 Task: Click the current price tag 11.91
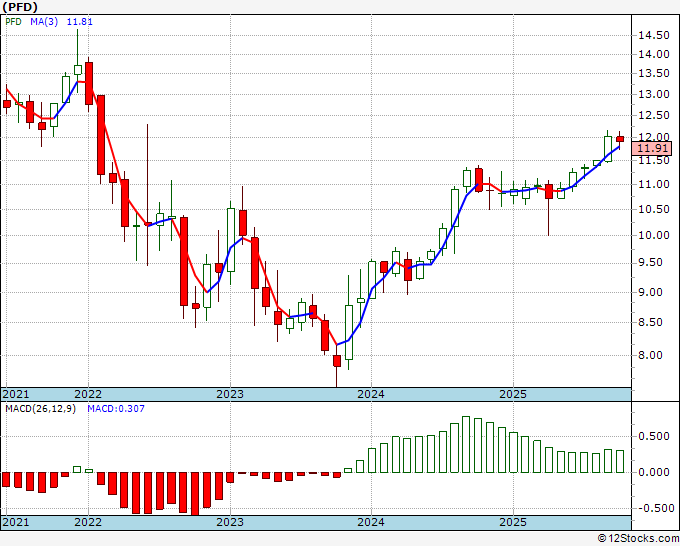(652, 149)
